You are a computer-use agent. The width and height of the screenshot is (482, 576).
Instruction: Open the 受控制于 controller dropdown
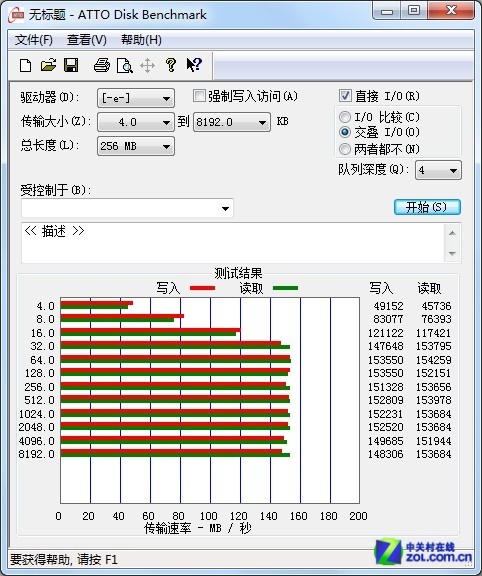click(127, 208)
